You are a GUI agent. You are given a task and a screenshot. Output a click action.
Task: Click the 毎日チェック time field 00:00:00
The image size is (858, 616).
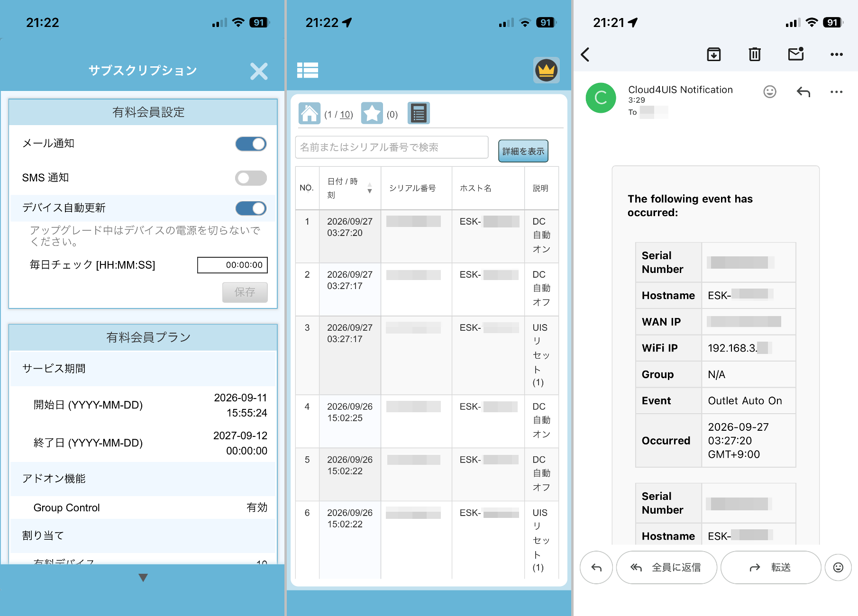(232, 265)
